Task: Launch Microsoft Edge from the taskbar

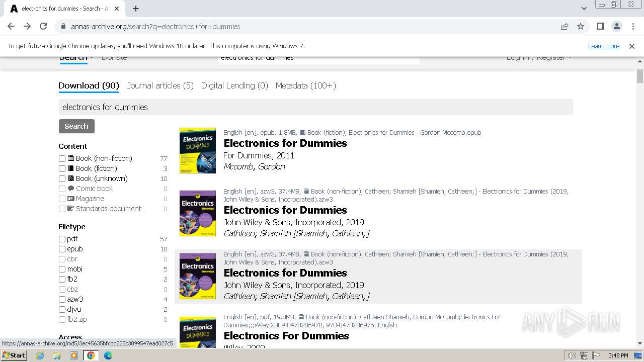Action: pyautogui.click(x=108, y=355)
